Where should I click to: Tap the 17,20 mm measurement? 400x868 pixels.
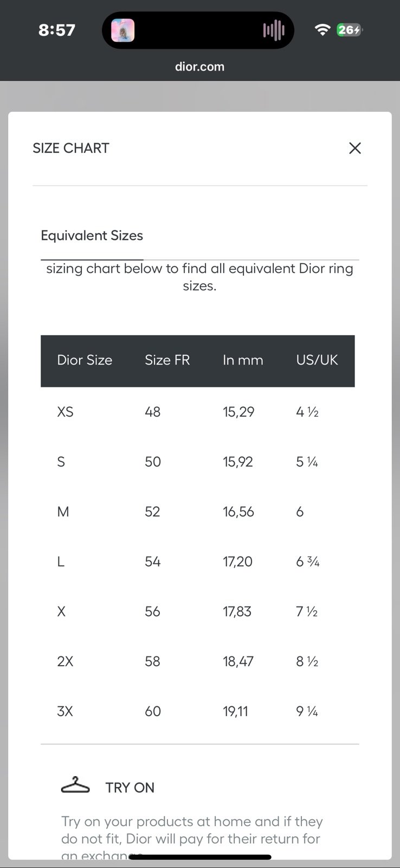click(237, 561)
